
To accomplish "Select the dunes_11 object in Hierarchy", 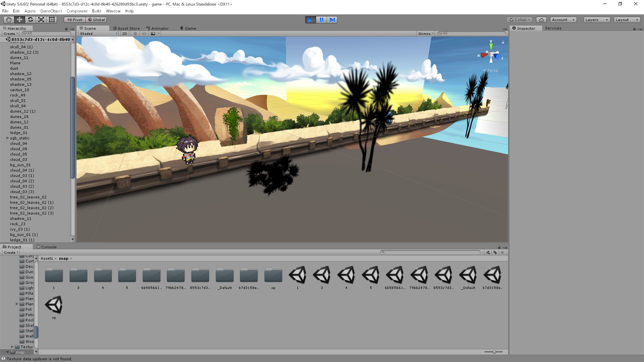I will [x=19, y=57].
